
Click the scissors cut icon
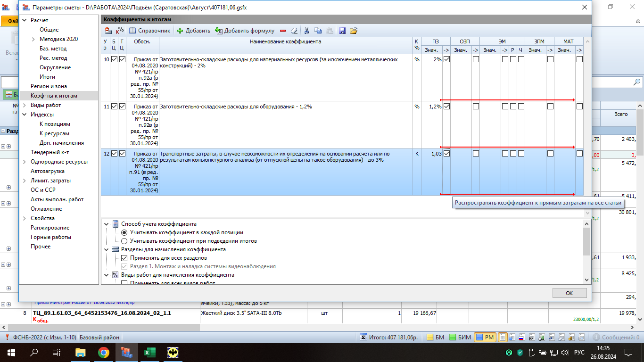(x=306, y=31)
